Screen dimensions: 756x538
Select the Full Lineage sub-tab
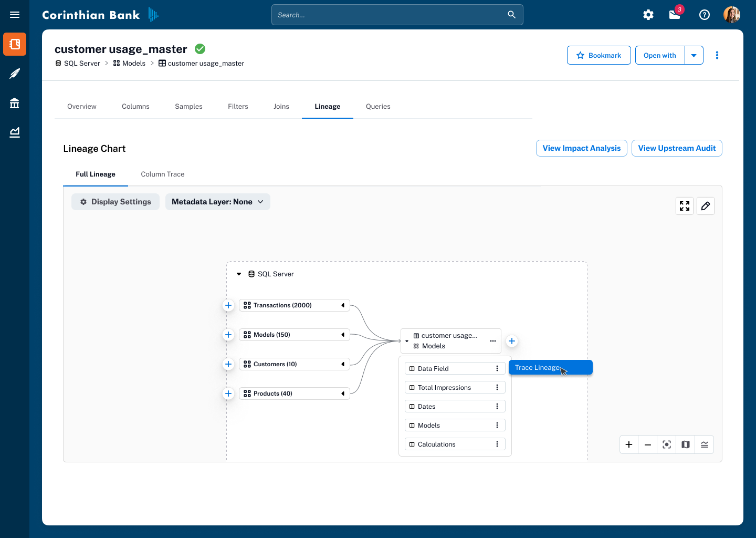pos(96,174)
